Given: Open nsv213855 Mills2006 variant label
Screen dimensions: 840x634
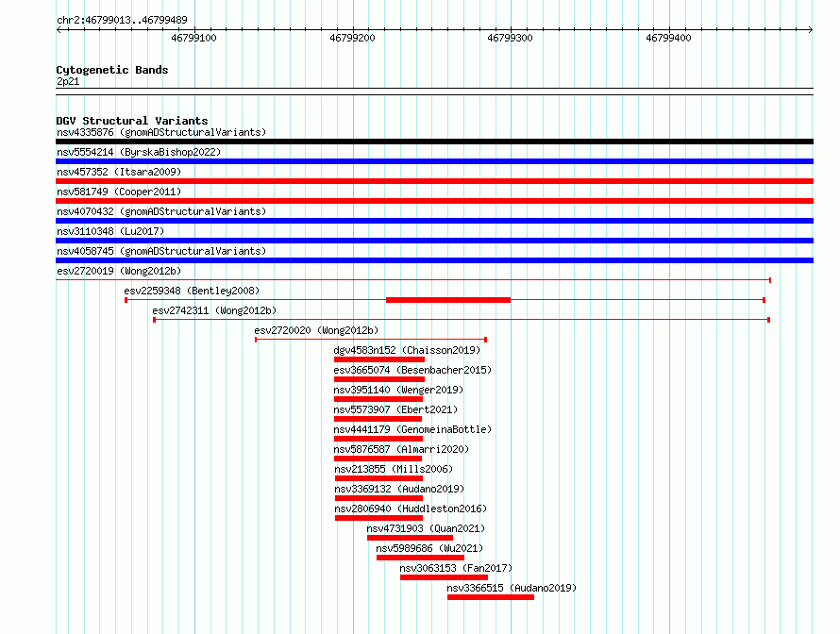Looking at the screenshot, I should click(394, 469).
